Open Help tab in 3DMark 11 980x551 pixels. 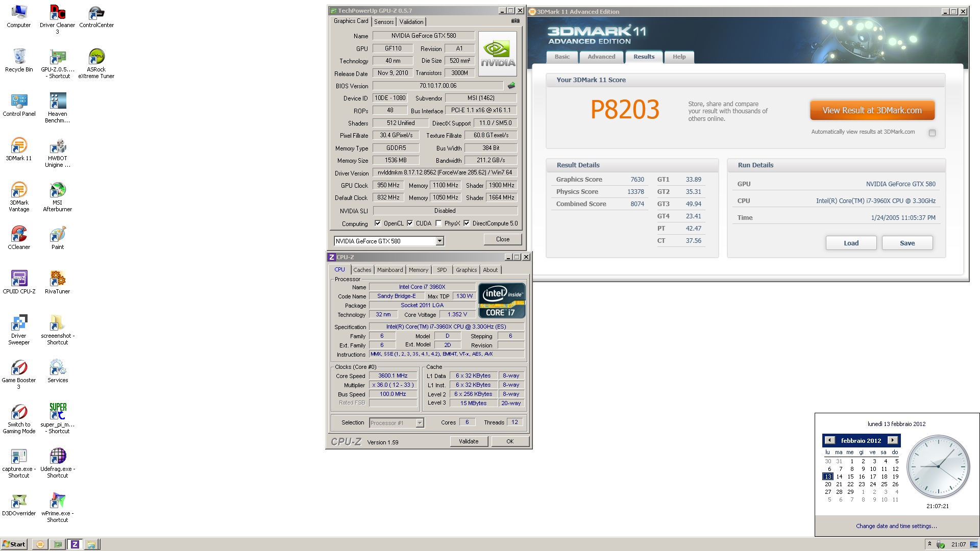[679, 57]
